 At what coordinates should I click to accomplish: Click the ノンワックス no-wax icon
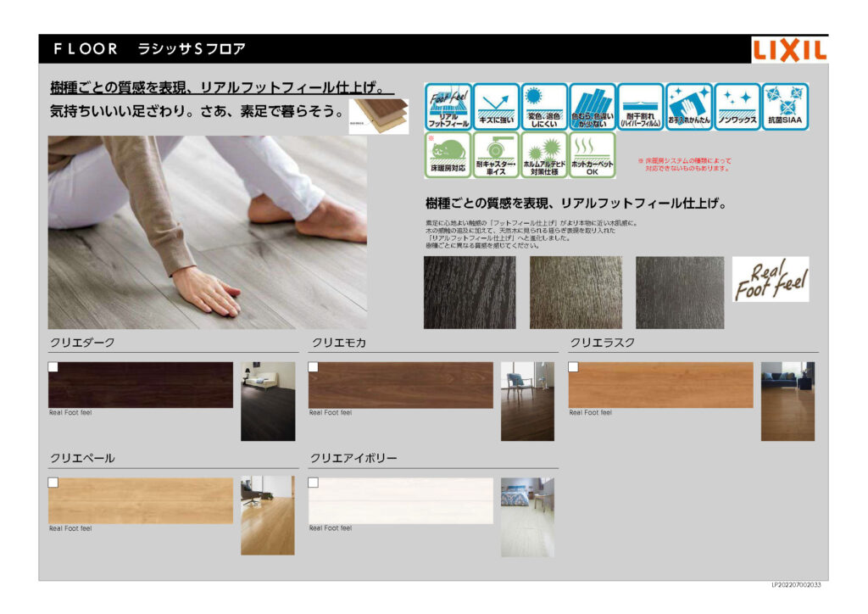point(737,107)
